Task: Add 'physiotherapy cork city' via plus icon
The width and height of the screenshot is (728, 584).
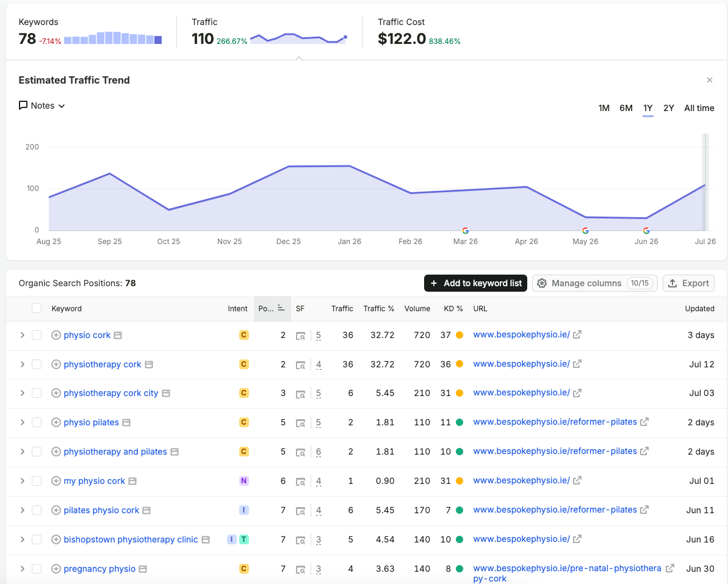Action: [56, 393]
